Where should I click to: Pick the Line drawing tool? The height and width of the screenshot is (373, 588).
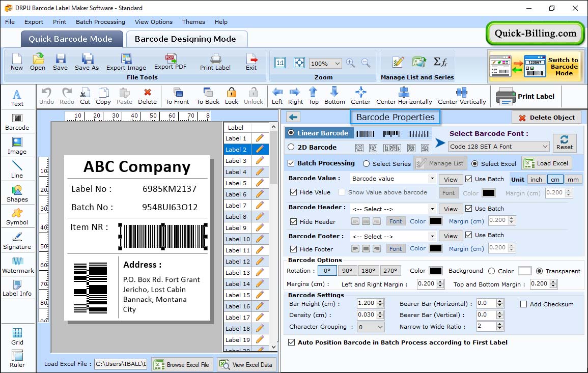17,169
